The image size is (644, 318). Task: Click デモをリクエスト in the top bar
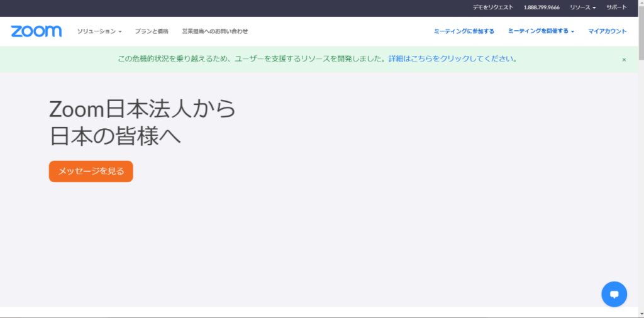coord(493,8)
